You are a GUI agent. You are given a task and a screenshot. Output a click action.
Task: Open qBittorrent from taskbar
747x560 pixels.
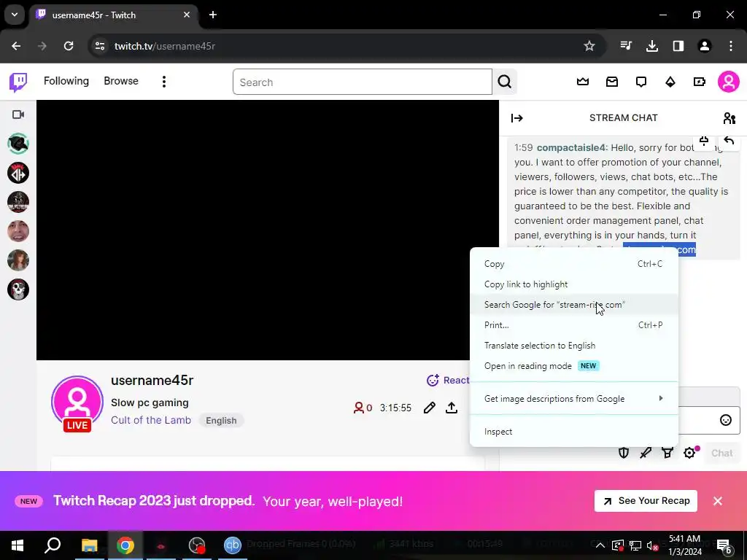point(232,545)
